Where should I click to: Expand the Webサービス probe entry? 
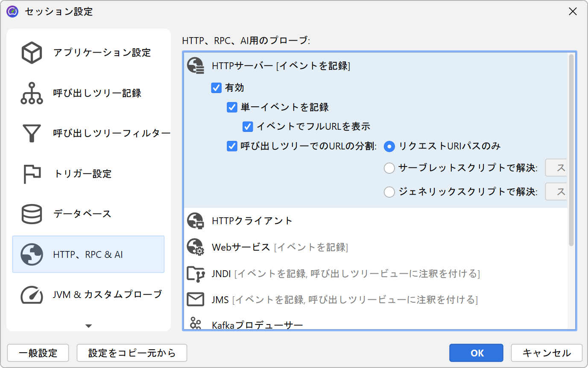(241, 247)
